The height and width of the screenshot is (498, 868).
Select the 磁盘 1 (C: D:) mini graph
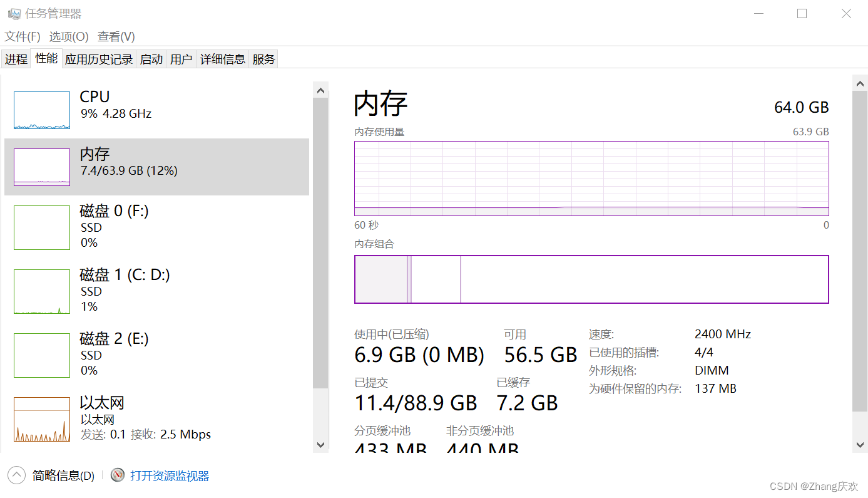(x=42, y=291)
